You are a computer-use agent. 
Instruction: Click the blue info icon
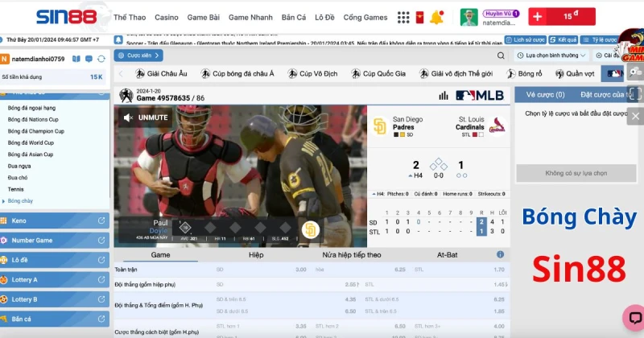click(500, 254)
